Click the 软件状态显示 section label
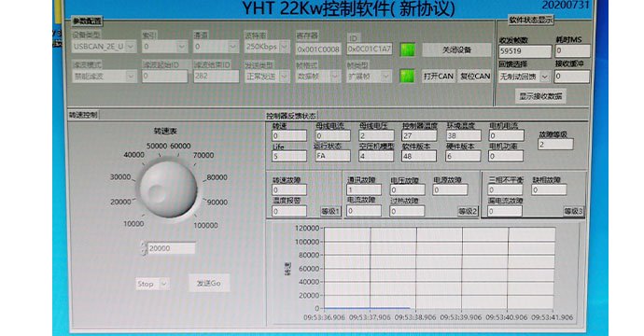This screenshot has height=336, width=644. 531,20
